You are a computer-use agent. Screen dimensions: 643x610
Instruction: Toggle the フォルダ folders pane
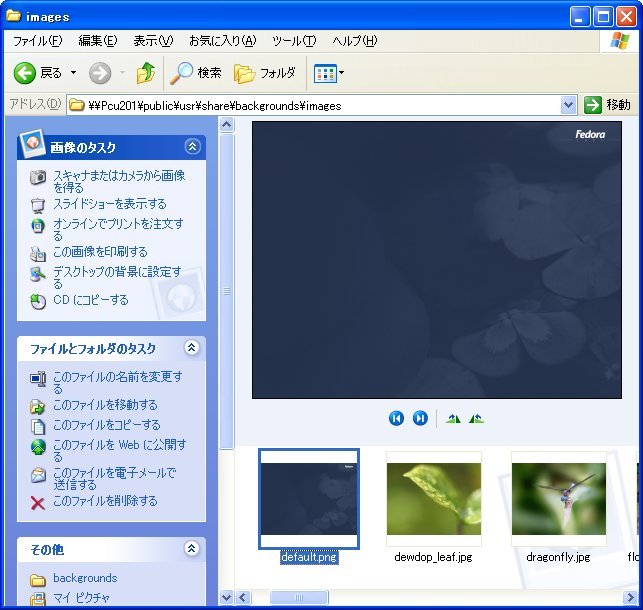pos(265,73)
